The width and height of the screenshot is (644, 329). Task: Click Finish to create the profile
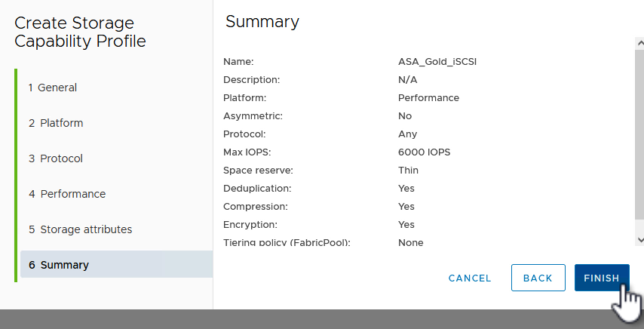(601, 278)
